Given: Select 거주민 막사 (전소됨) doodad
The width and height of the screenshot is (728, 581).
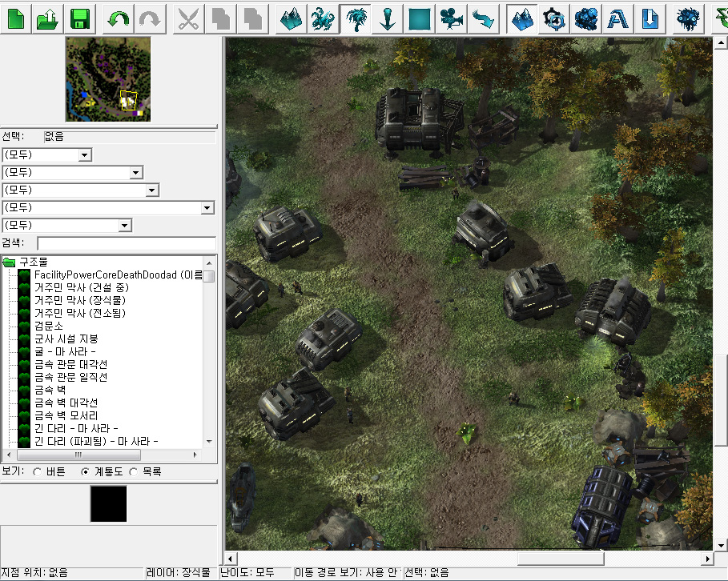Looking at the screenshot, I should 80,313.
